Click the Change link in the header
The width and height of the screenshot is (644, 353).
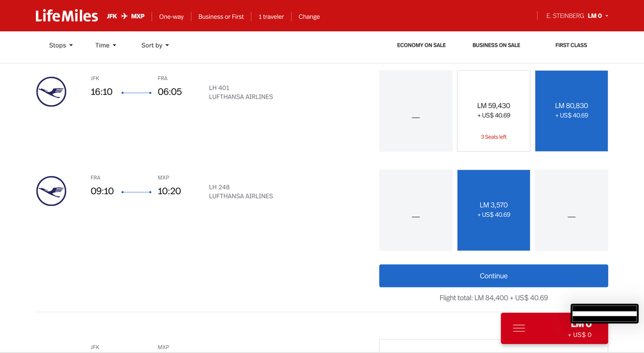point(309,17)
